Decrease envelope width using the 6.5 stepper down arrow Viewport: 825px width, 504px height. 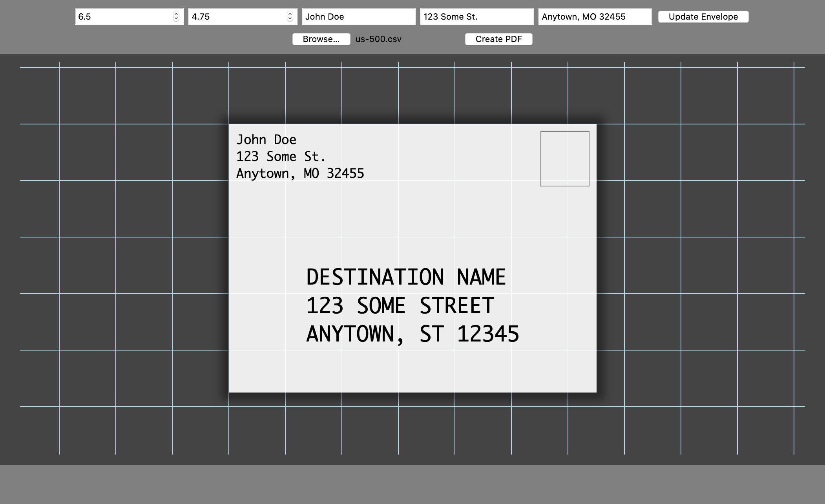click(176, 19)
